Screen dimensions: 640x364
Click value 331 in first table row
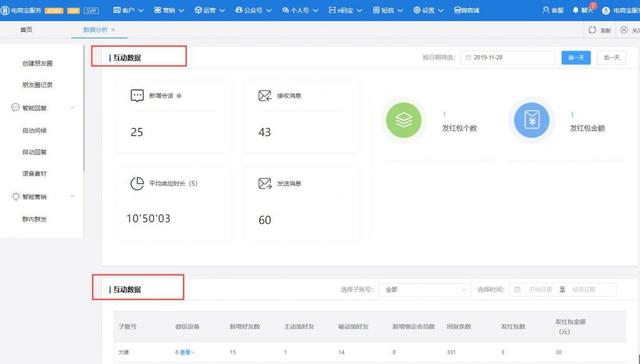tap(451, 352)
